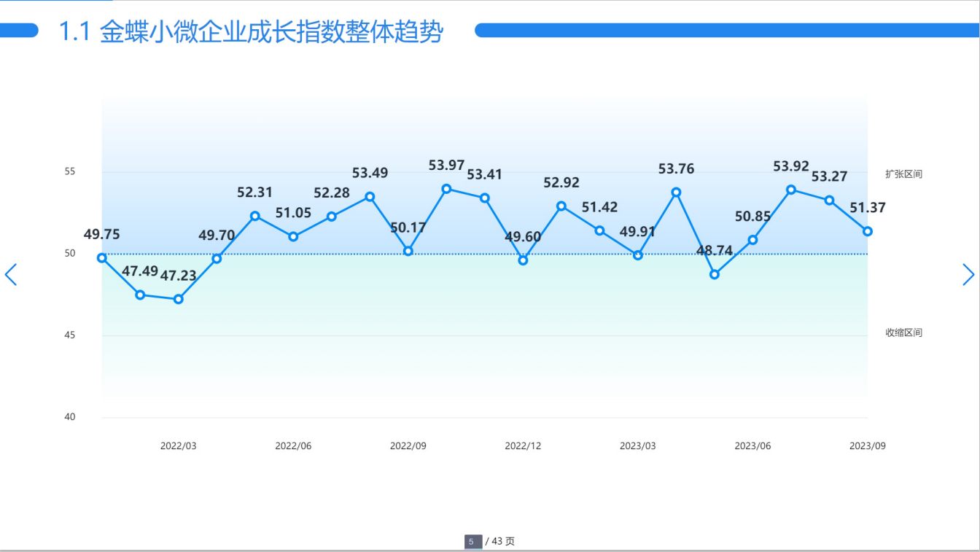Screen dimensions: 980x552
Task: Click the data point labeled 50.17
Action: click(x=408, y=251)
